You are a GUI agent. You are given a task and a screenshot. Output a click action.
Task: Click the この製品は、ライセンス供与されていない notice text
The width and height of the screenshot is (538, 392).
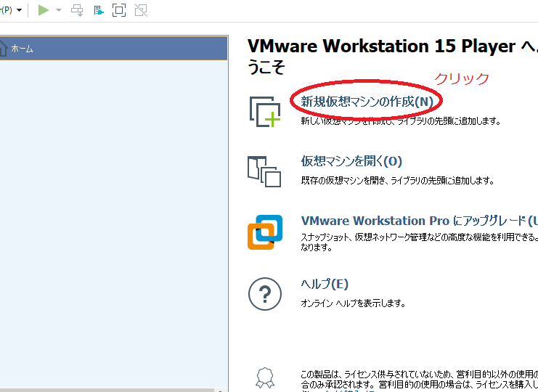click(419, 380)
